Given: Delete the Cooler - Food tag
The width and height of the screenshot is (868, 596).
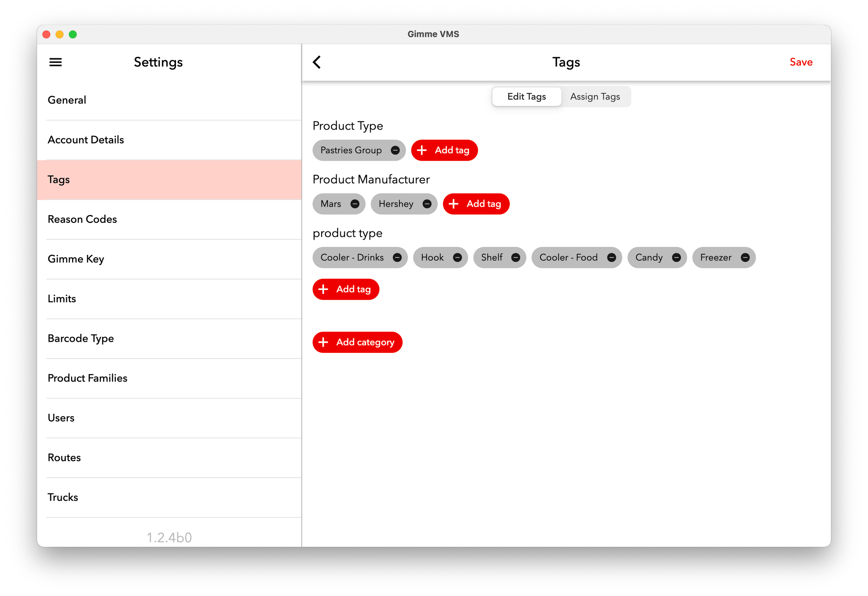Looking at the screenshot, I should point(611,258).
